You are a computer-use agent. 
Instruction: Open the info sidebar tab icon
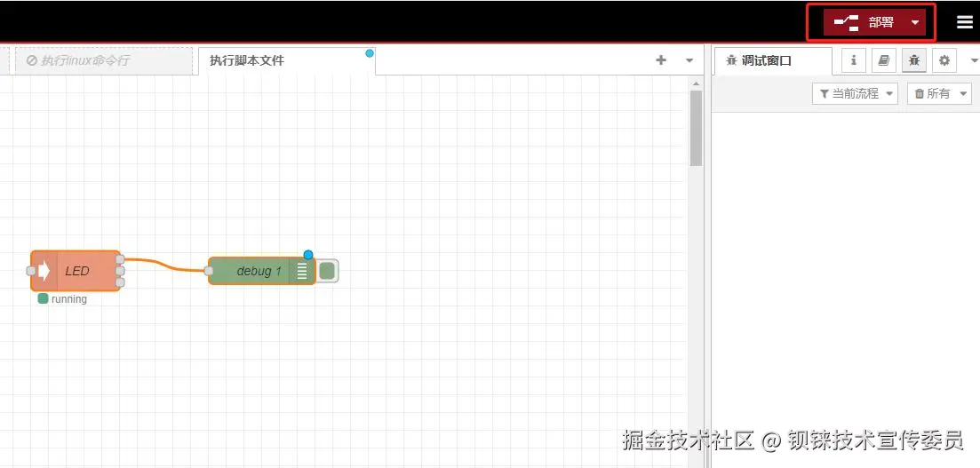[x=853, y=60]
